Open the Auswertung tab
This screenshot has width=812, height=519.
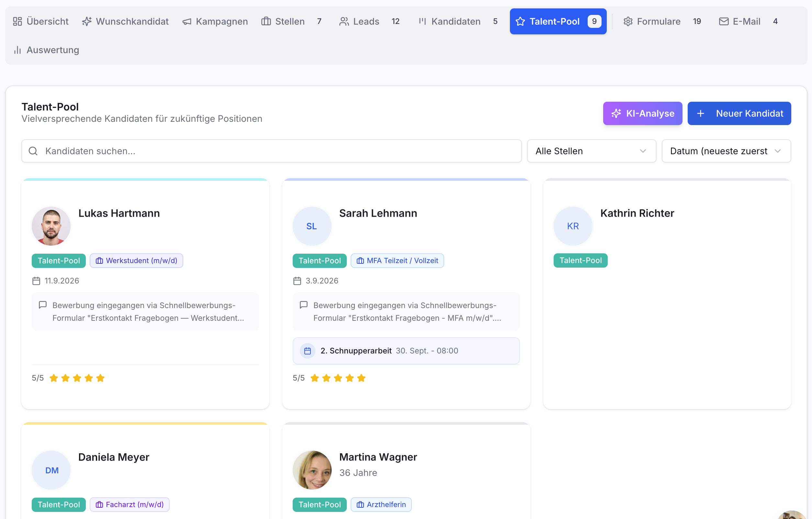tap(46, 50)
